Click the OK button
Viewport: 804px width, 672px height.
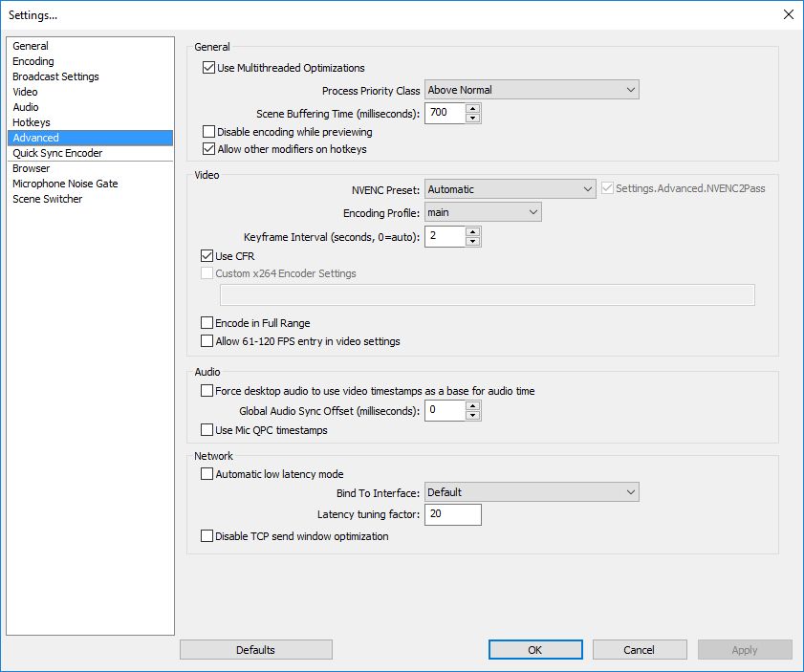tap(534, 650)
